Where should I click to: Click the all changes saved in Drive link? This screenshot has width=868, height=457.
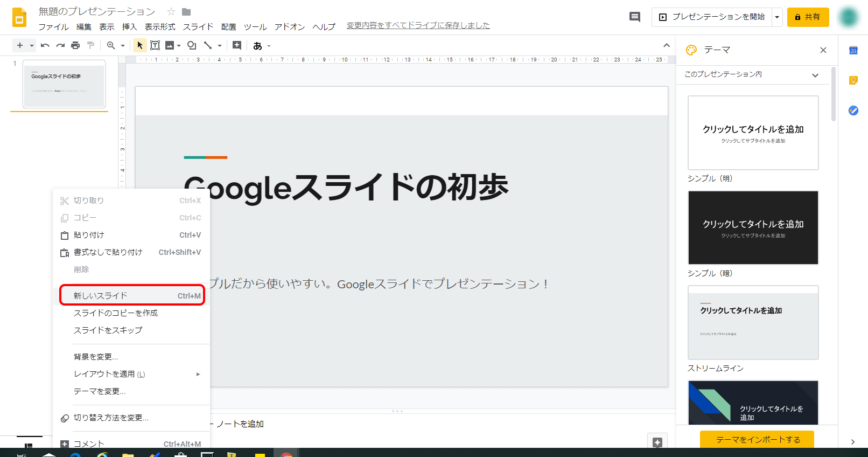pyautogui.click(x=418, y=25)
